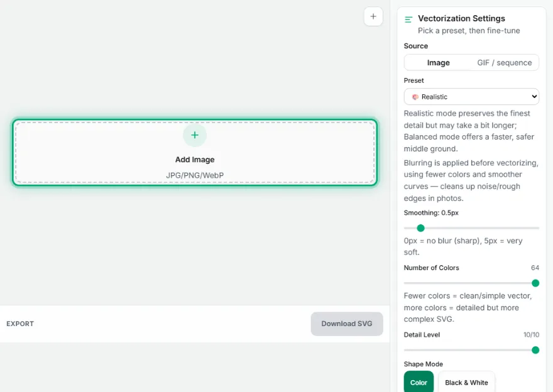Viewport: 553px width, 392px height.
Task: Click the Detail Level value 10/10
Action: [x=531, y=335]
